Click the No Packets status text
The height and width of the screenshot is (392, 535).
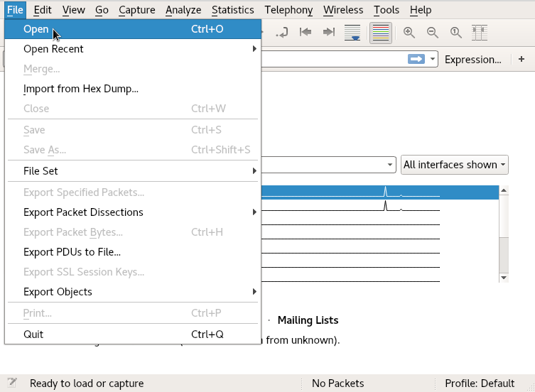pyautogui.click(x=337, y=383)
